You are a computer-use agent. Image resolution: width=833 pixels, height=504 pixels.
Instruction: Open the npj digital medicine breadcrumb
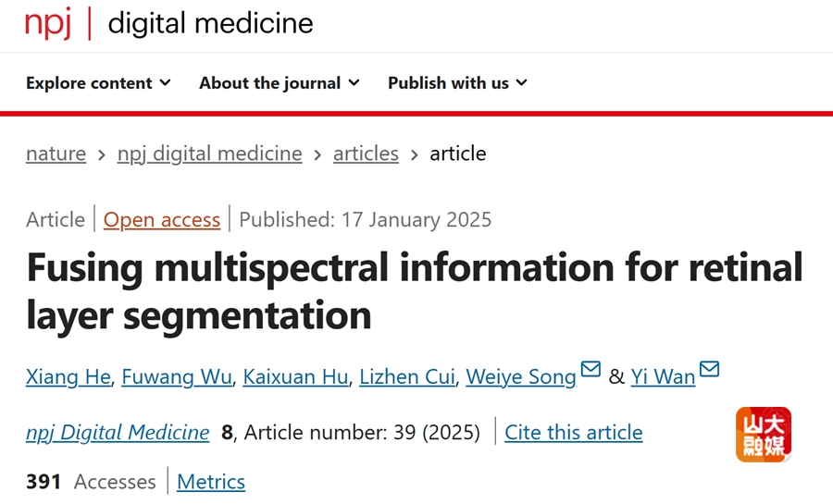coord(210,154)
